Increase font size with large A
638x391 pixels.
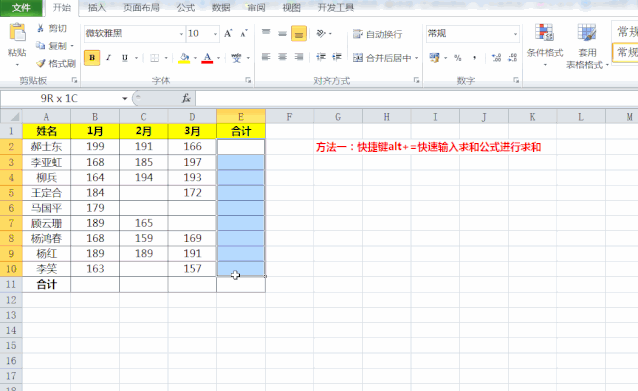[228, 33]
